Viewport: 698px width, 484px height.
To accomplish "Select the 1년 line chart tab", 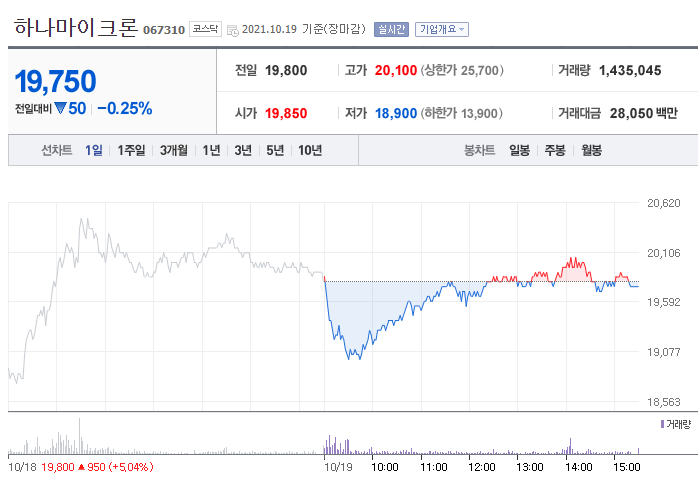I will (x=211, y=150).
